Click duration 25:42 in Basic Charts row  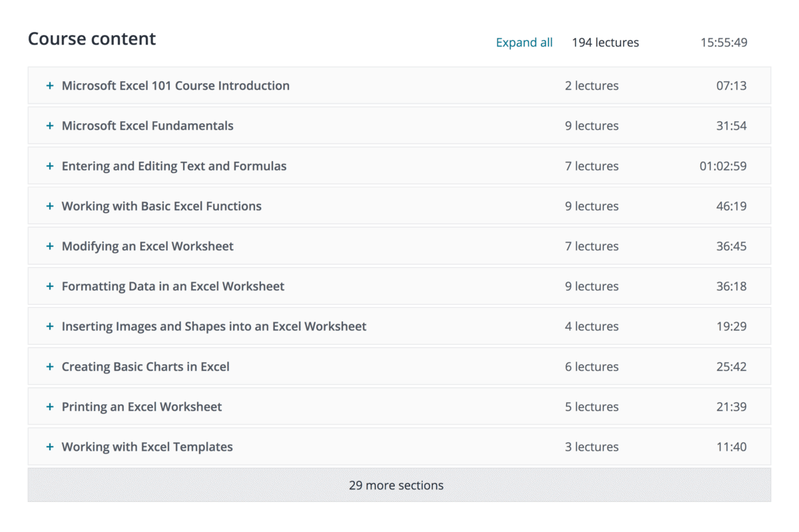pos(732,367)
